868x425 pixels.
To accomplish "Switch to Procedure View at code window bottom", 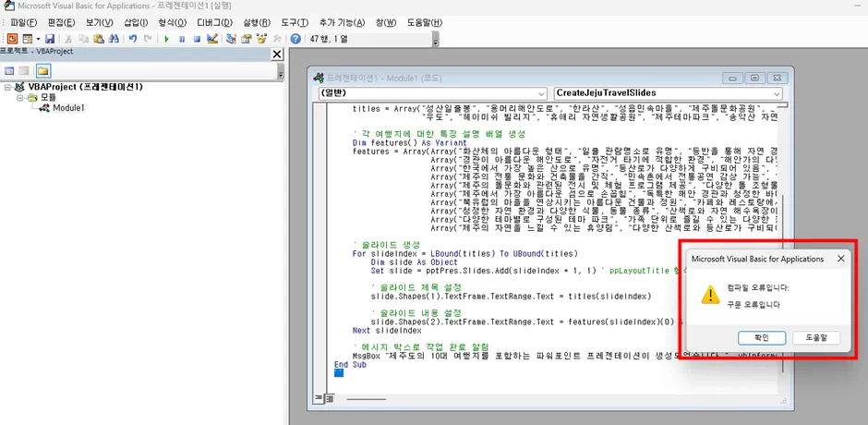I will pyautogui.click(x=319, y=398).
